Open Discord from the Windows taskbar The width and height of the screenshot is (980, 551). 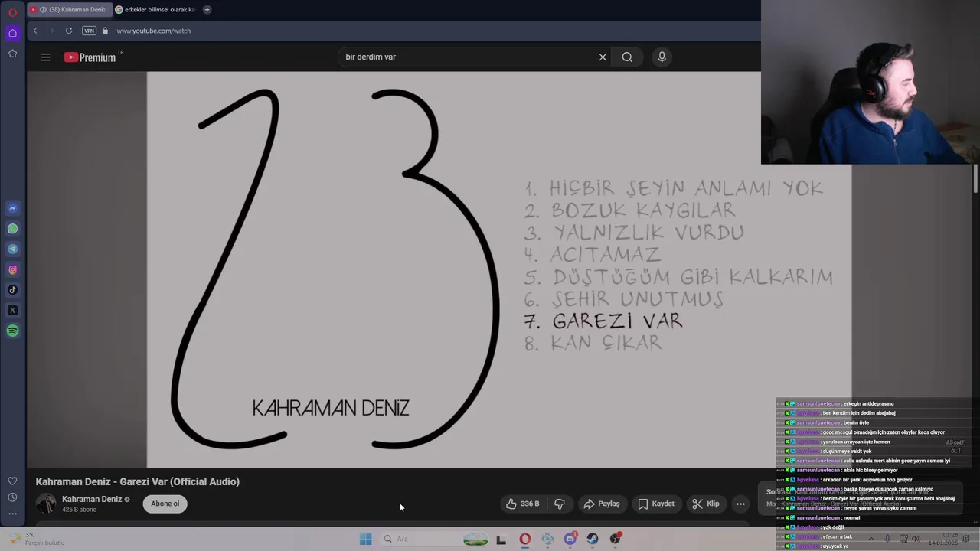click(570, 539)
